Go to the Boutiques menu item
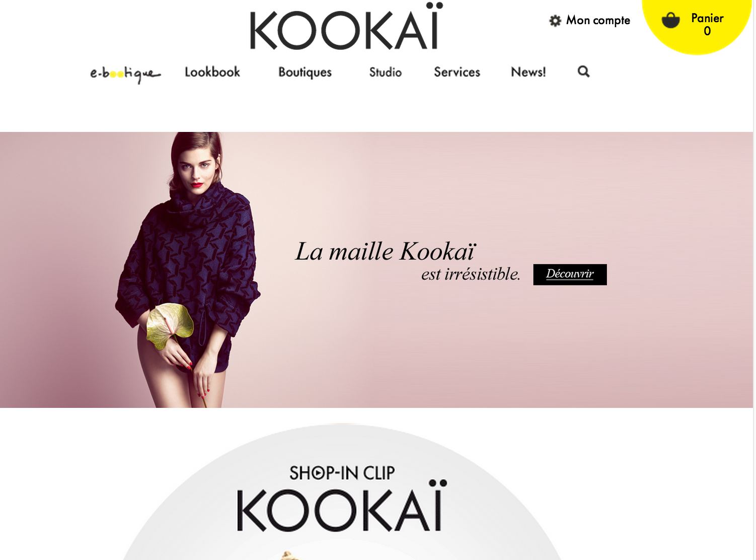Image resolution: width=756 pixels, height=560 pixels. pyautogui.click(x=305, y=73)
